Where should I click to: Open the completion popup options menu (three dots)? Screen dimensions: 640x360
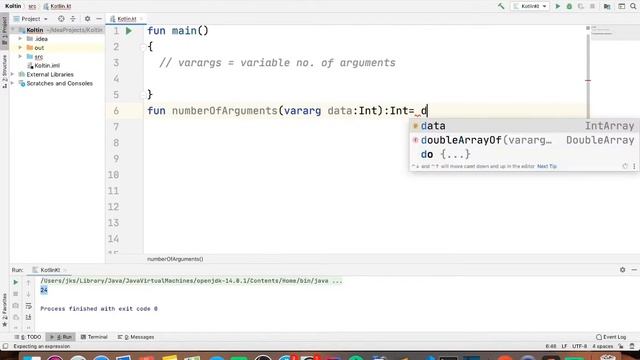click(634, 166)
